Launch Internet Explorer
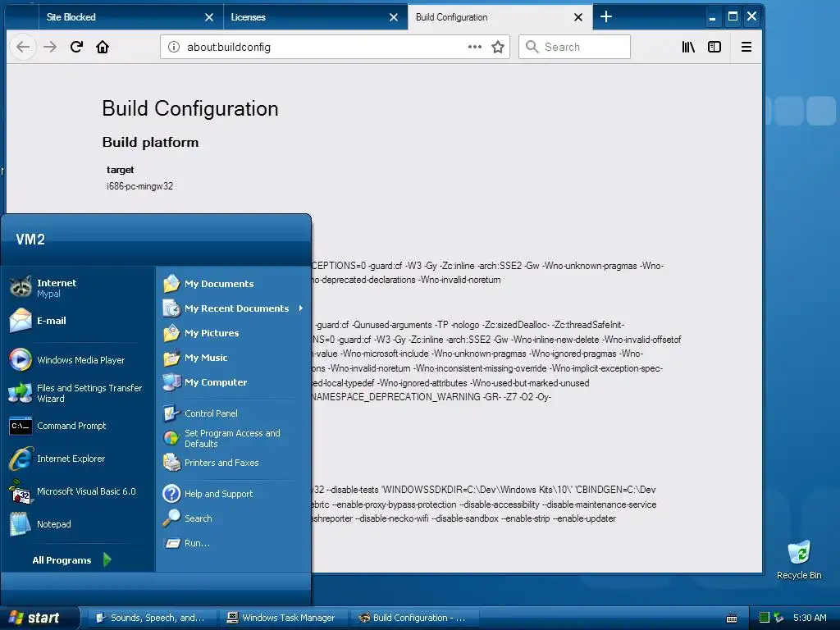This screenshot has height=630, width=840. pyautogui.click(x=78, y=459)
